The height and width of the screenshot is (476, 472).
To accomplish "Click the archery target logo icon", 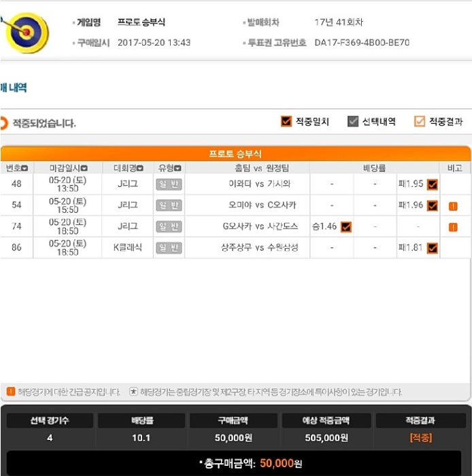I will tap(25, 33).
